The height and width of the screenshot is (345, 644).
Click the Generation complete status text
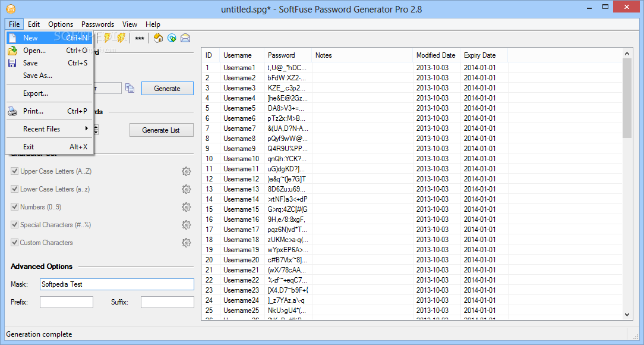[x=39, y=334]
